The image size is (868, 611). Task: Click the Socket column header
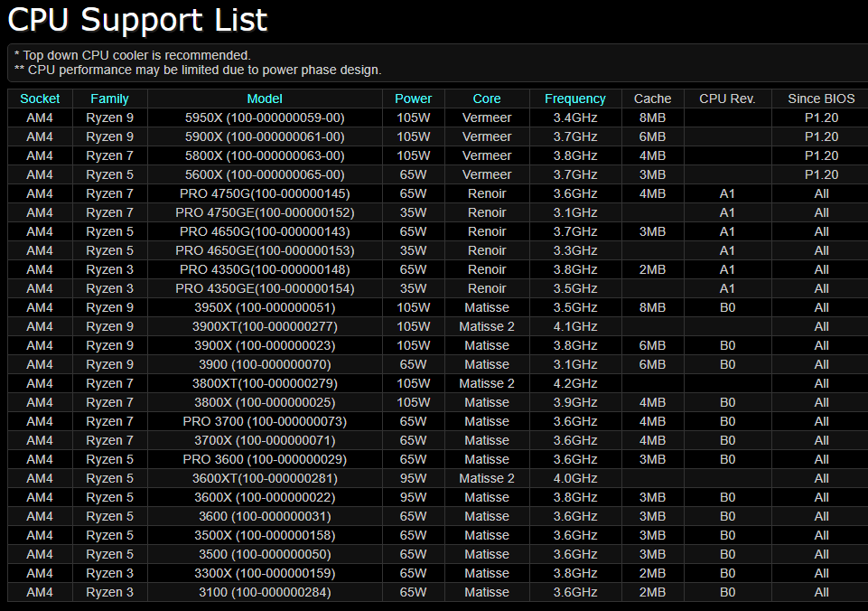point(40,99)
